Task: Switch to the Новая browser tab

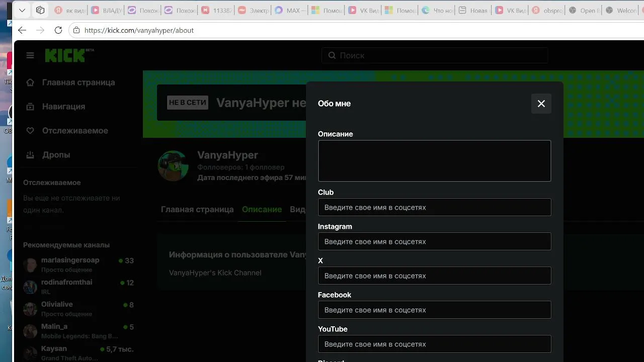Action: [474, 10]
